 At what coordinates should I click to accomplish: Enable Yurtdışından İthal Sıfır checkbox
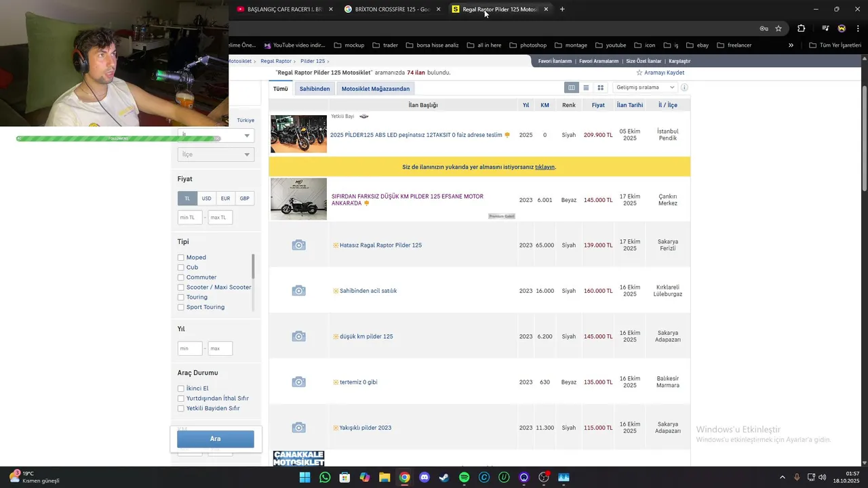coord(181,399)
